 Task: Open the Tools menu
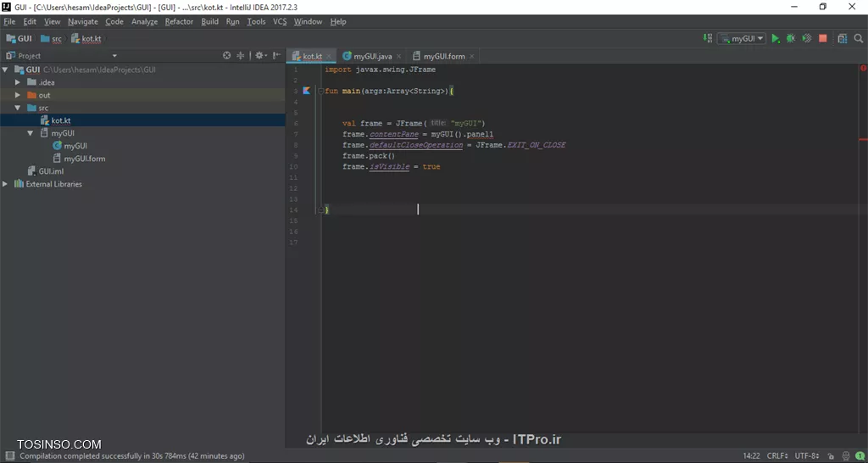click(256, 21)
